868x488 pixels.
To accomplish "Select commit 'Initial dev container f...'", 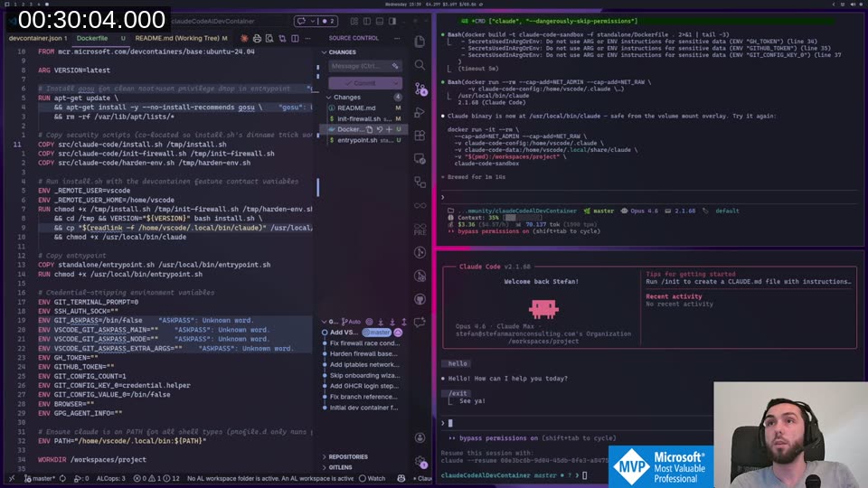I will click(x=363, y=408).
